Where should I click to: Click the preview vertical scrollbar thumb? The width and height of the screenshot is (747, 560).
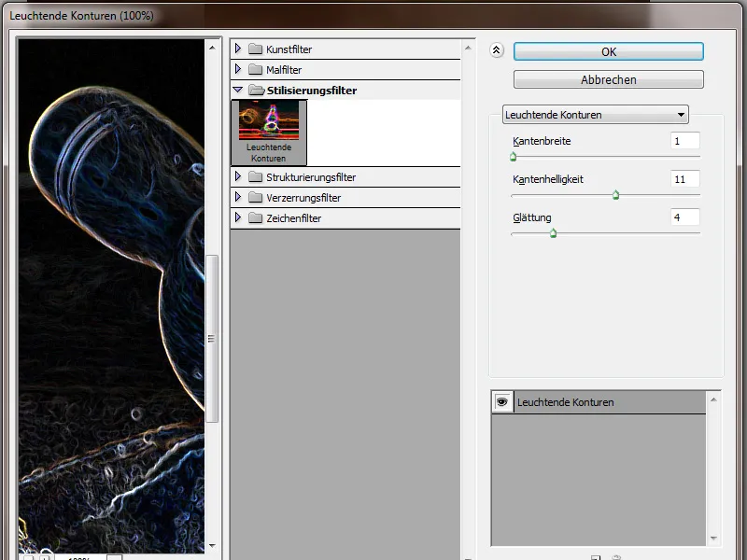(x=212, y=339)
